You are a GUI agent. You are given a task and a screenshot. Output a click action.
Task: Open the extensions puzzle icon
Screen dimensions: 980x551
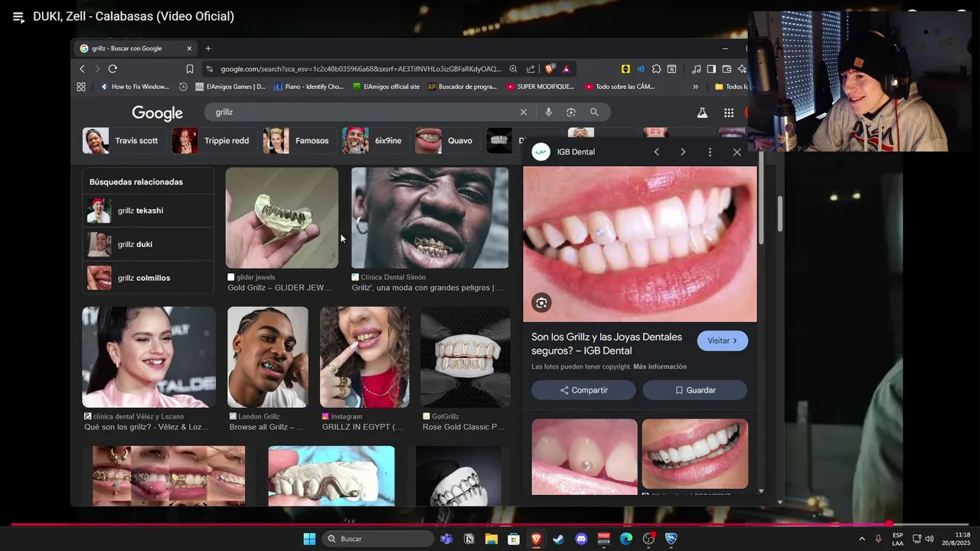click(656, 69)
